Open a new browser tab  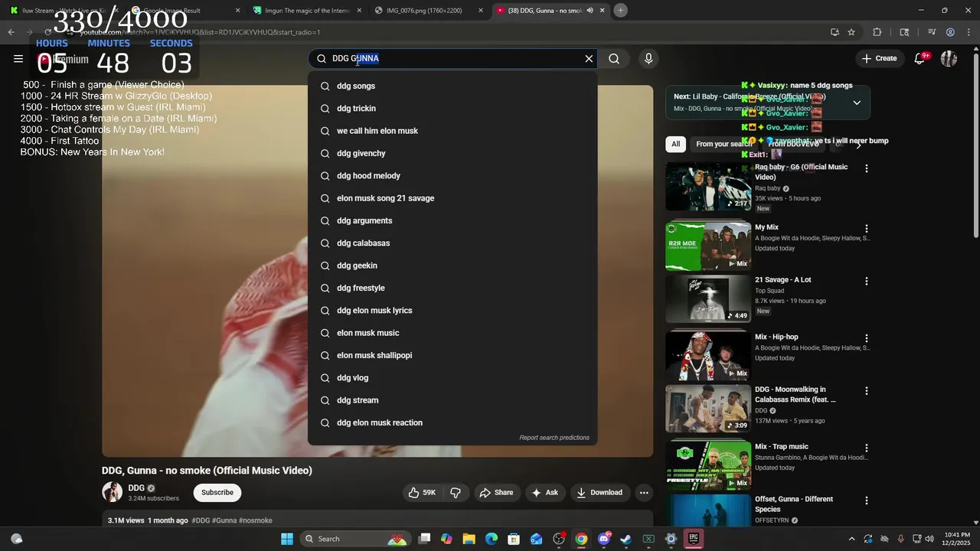[x=621, y=10]
